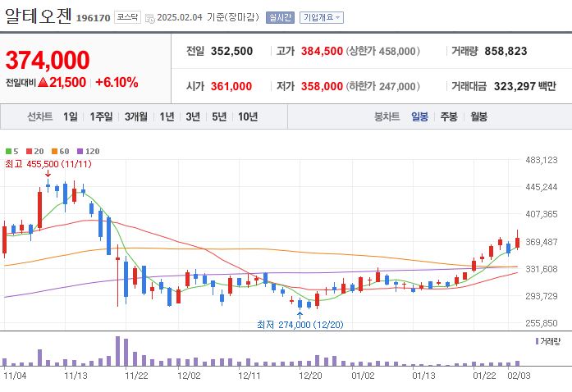Click the current price 374,000

tap(48, 60)
